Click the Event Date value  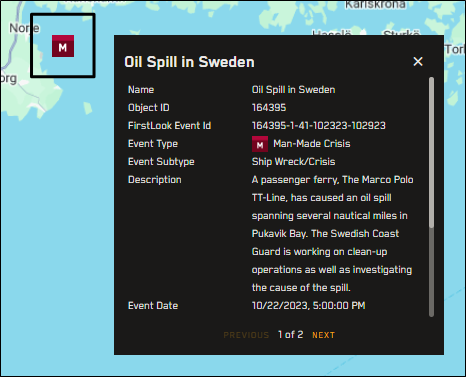click(x=308, y=306)
